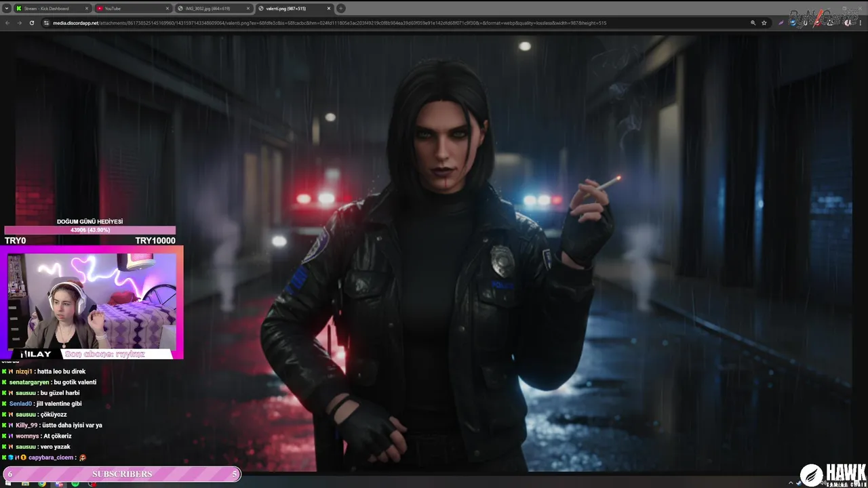Click the valenti image of woman in jacket

[x=434, y=253]
